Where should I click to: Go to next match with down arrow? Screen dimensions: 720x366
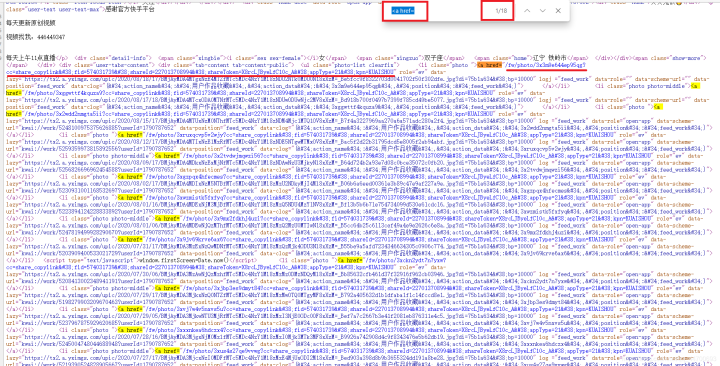[542, 11]
